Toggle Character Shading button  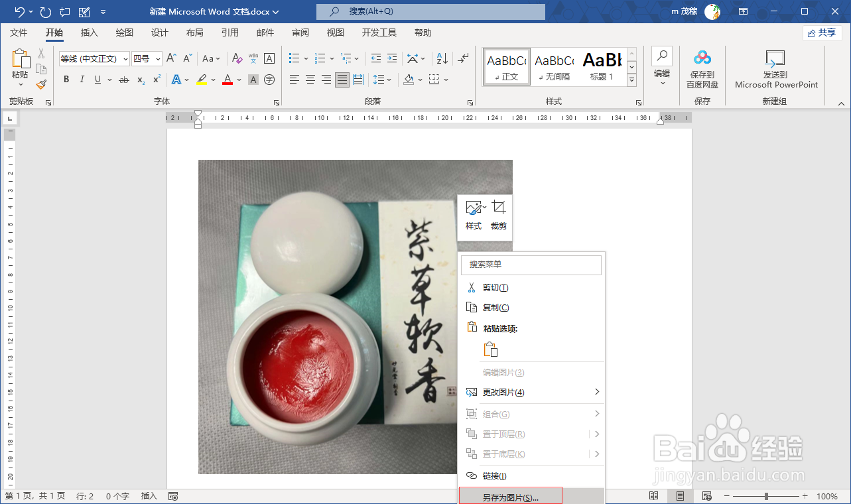253,80
